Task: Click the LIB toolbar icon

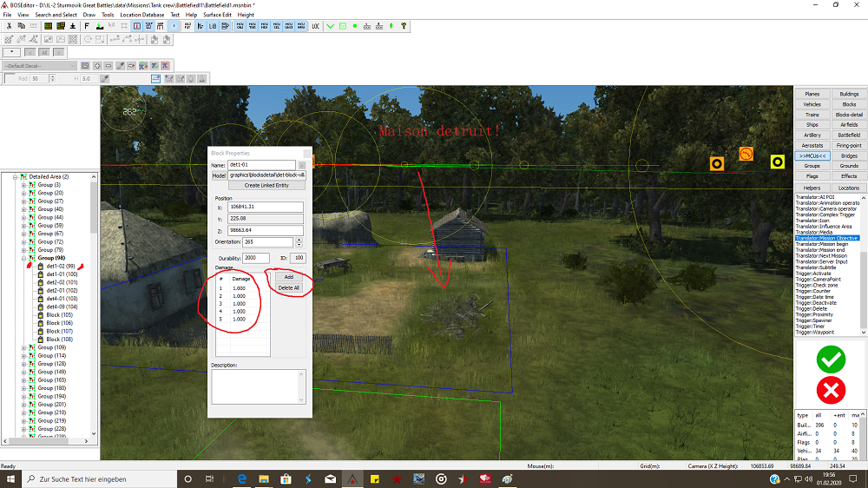Action: 213,26
